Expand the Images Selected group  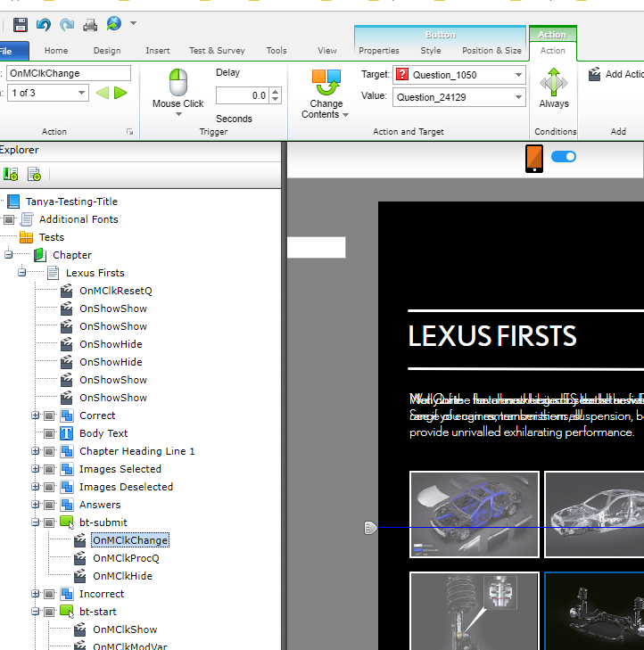36,469
